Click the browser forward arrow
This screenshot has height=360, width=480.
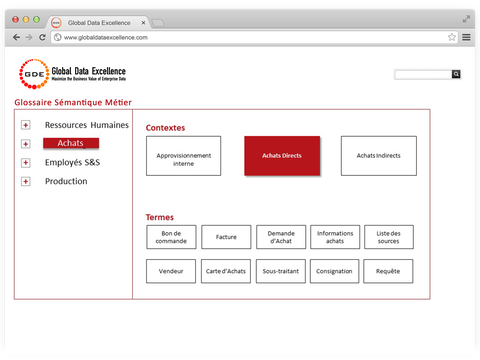(29, 37)
